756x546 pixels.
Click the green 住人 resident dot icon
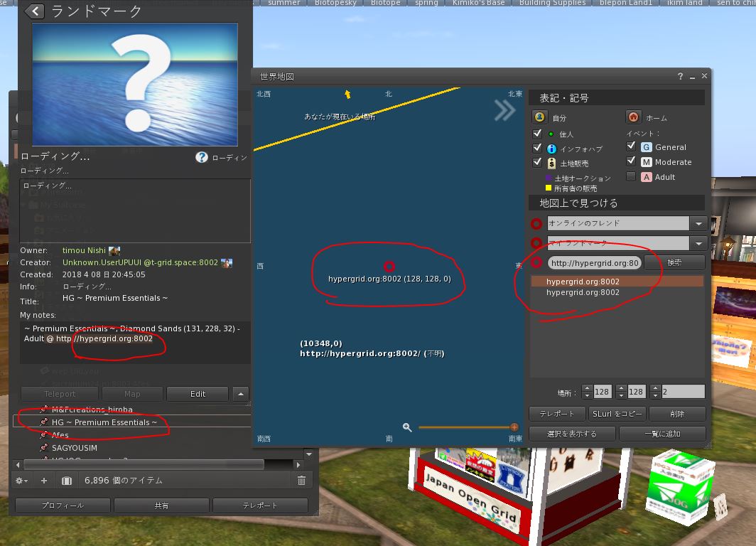551,134
